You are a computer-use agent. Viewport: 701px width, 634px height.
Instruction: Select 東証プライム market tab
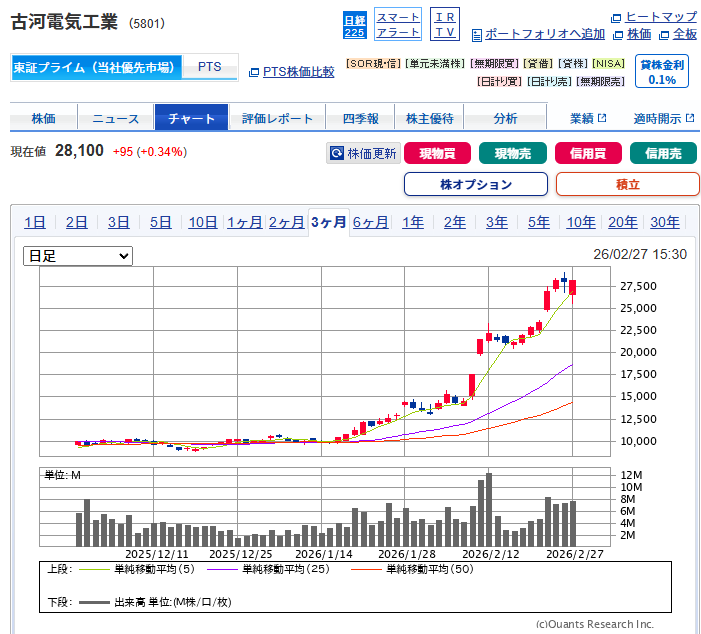(97, 68)
